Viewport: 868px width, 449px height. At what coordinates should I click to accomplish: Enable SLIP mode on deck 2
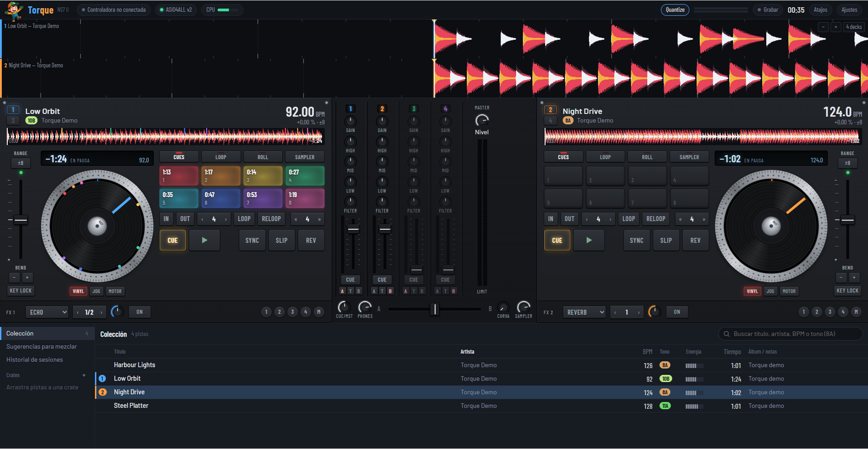click(666, 240)
